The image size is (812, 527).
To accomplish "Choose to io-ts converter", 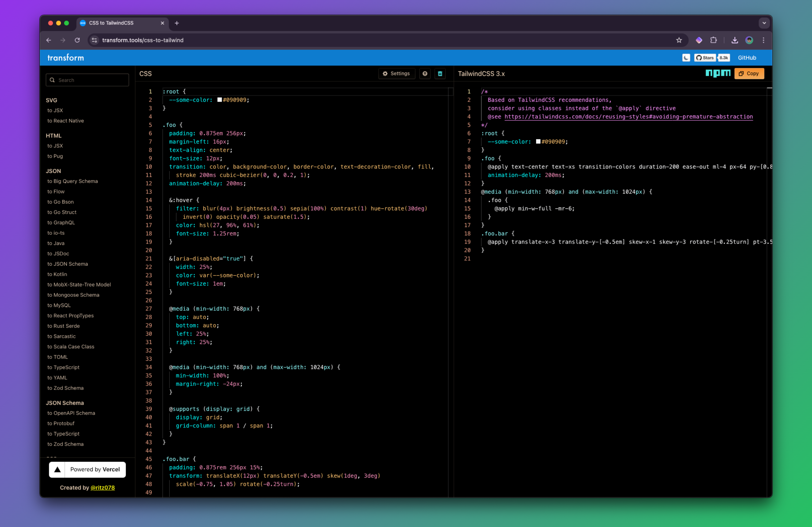I will coord(56,233).
